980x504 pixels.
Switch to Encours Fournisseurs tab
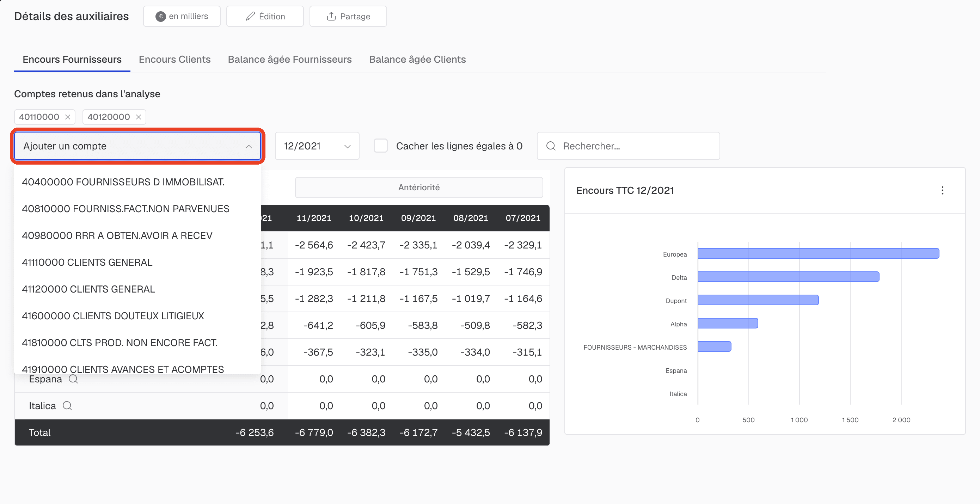[72, 59]
